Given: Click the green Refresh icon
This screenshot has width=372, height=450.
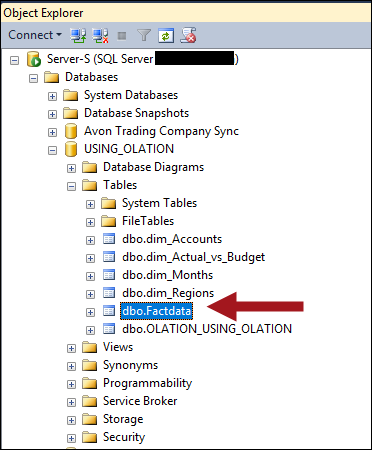Looking at the screenshot, I should pyautogui.click(x=166, y=35).
